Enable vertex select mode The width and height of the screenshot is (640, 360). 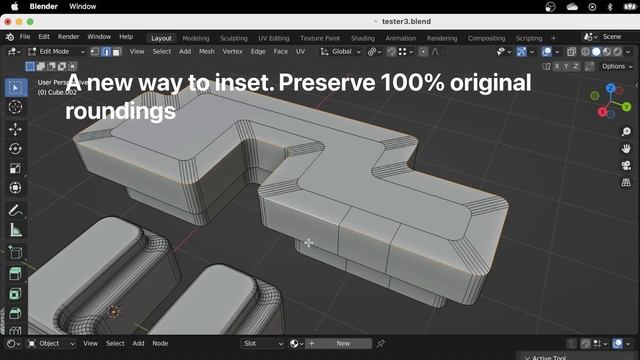point(95,52)
